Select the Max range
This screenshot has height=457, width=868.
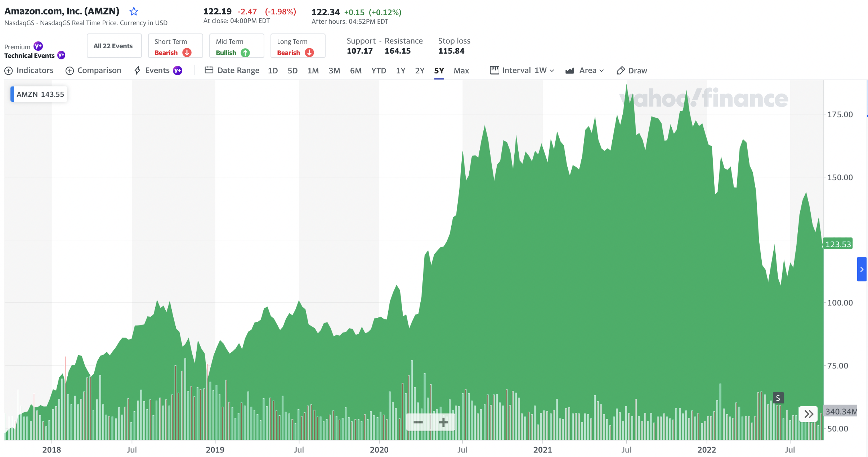461,71
